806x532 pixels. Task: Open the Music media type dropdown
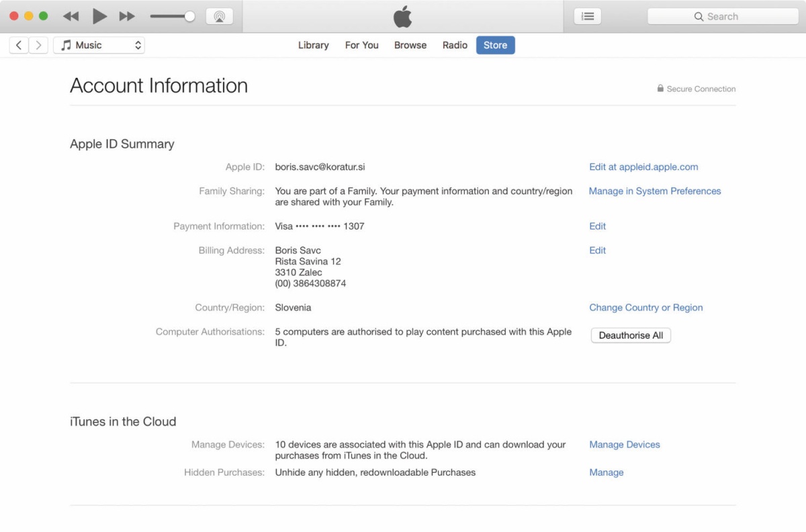click(99, 45)
